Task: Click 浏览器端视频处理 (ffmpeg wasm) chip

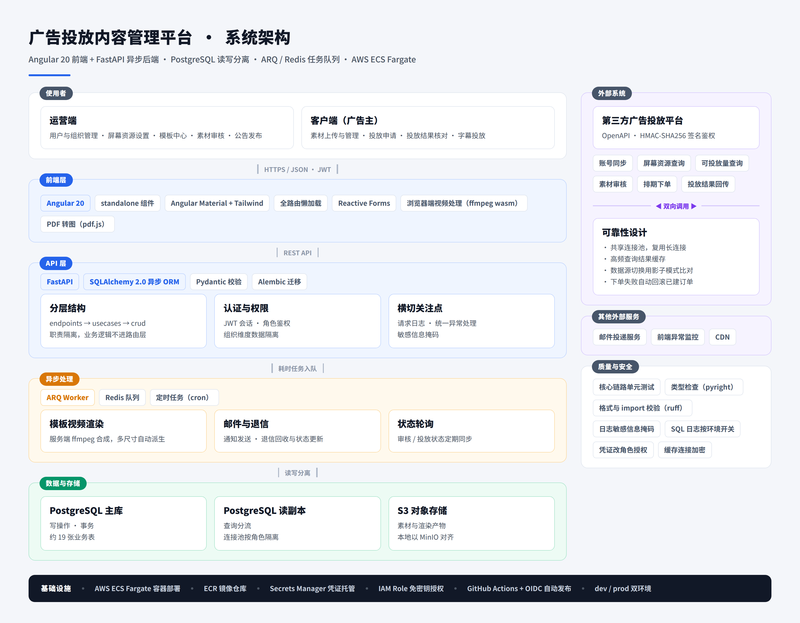Action: click(x=464, y=203)
